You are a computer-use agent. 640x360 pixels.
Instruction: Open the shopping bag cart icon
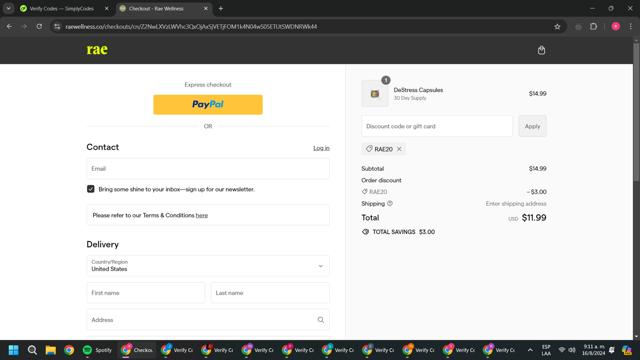541,50
